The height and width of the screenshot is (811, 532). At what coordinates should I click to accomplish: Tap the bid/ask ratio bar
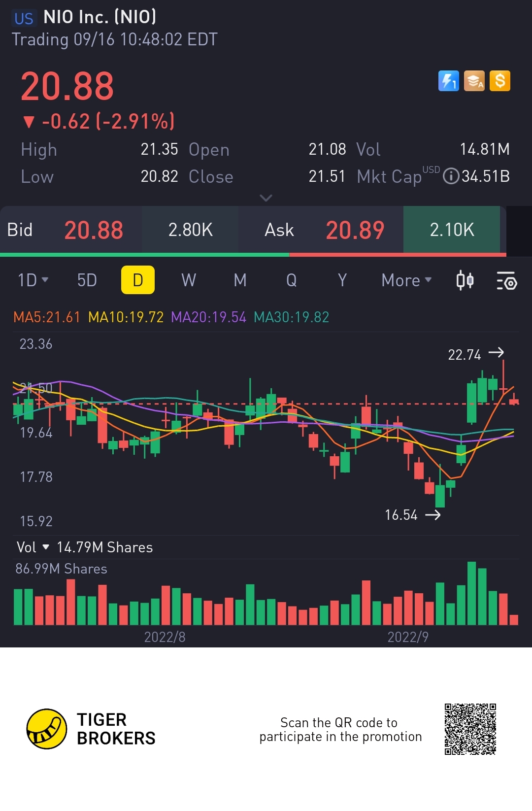(253, 255)
